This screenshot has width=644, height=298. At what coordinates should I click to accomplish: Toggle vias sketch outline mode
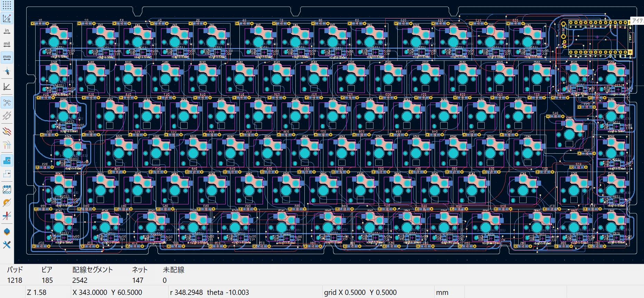[7, 202]
